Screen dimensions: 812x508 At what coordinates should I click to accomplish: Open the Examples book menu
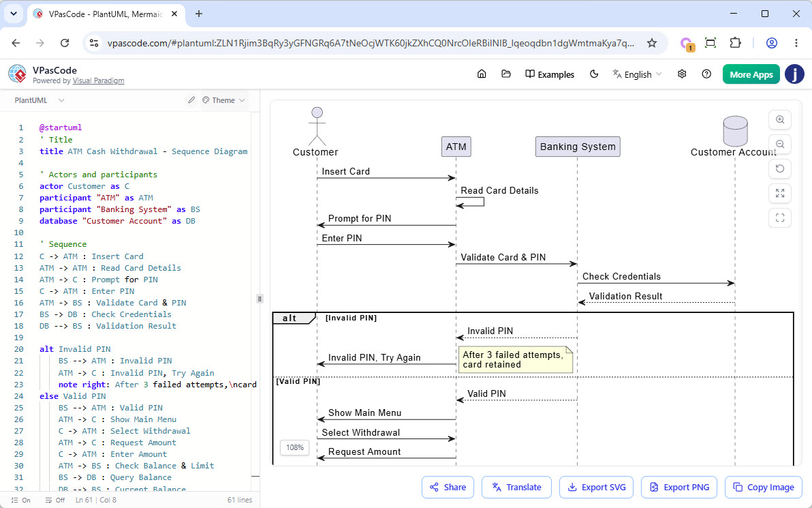point(550,74)
